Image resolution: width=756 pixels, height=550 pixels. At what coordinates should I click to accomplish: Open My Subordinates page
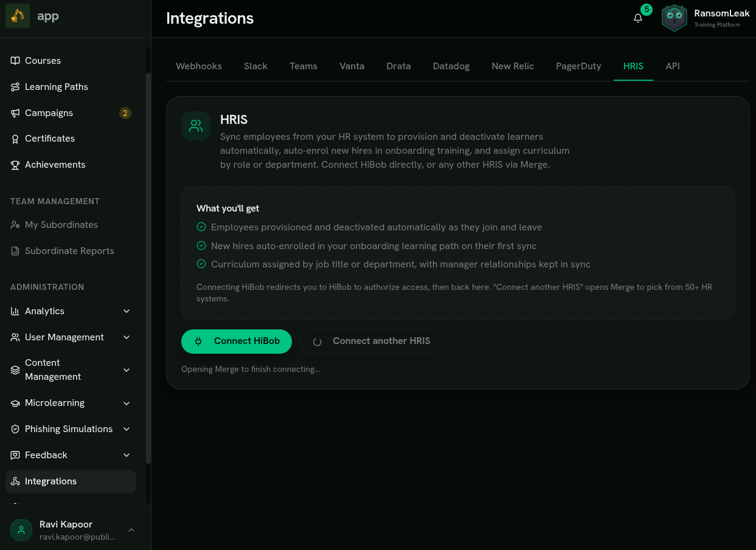coord(71,225)
